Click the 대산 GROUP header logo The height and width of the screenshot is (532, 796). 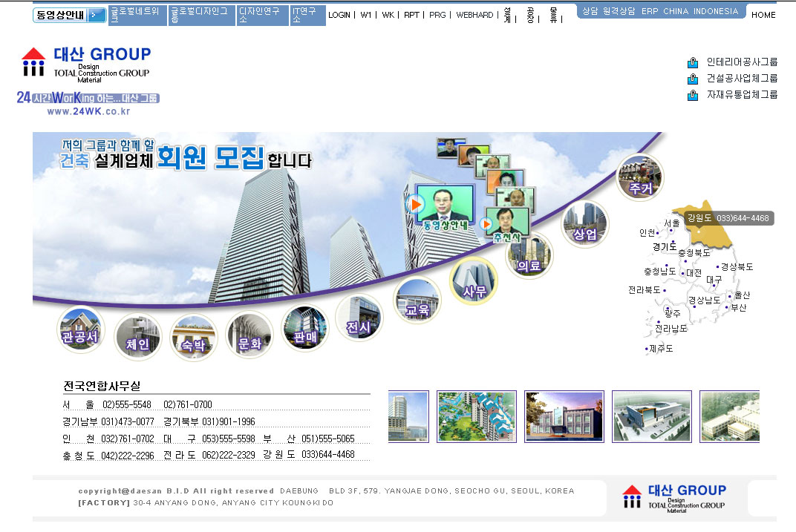(86, 64)
